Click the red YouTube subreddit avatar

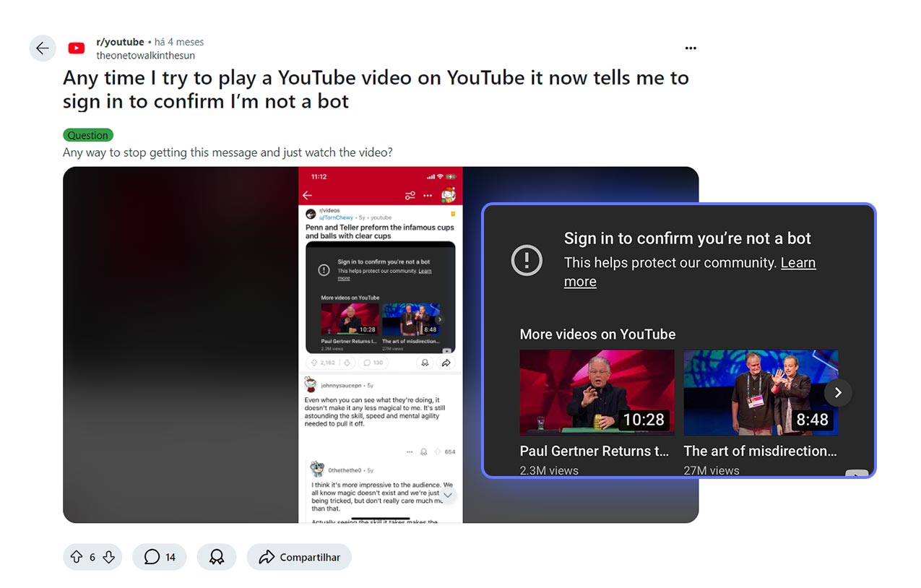(x=76, y=48)
